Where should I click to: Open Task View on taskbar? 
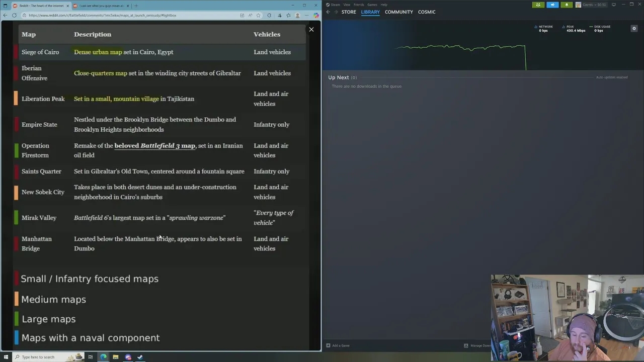pos(91,357)
